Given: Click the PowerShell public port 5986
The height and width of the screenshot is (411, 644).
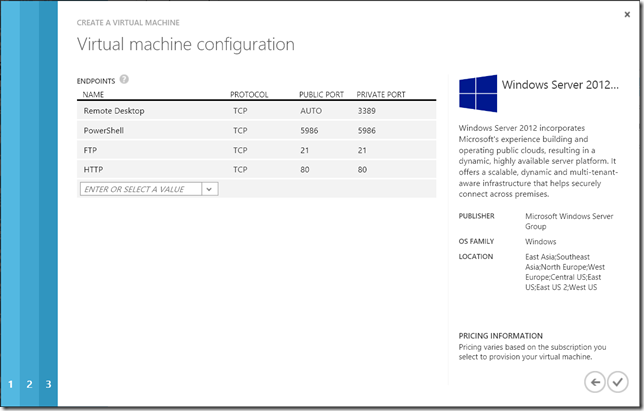Looking at the screenshot, I should 309,131.
